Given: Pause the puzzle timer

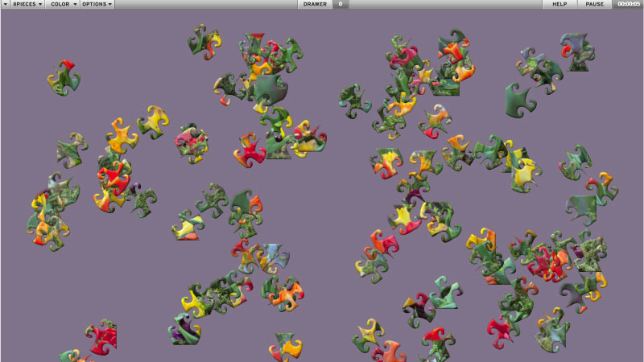Looking at the screenshot, I should (x=594, y=4).
